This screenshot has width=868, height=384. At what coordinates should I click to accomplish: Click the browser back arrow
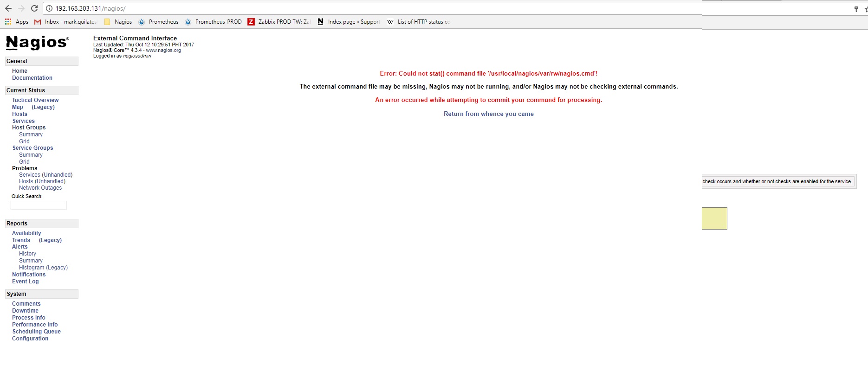point(8,8)
